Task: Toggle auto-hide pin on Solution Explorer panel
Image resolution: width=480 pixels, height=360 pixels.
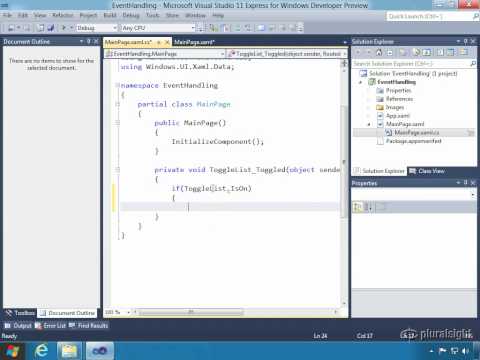Action: [x=466, y=41]
